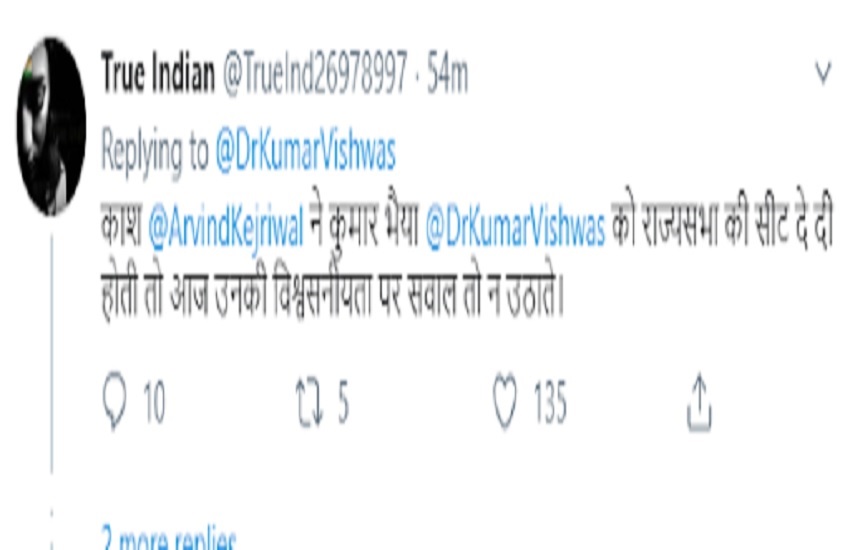This screenshot has height=550, width=850.
Task: Open the True Indian display name
Action: pyautogui.click(x=158, y=73)
